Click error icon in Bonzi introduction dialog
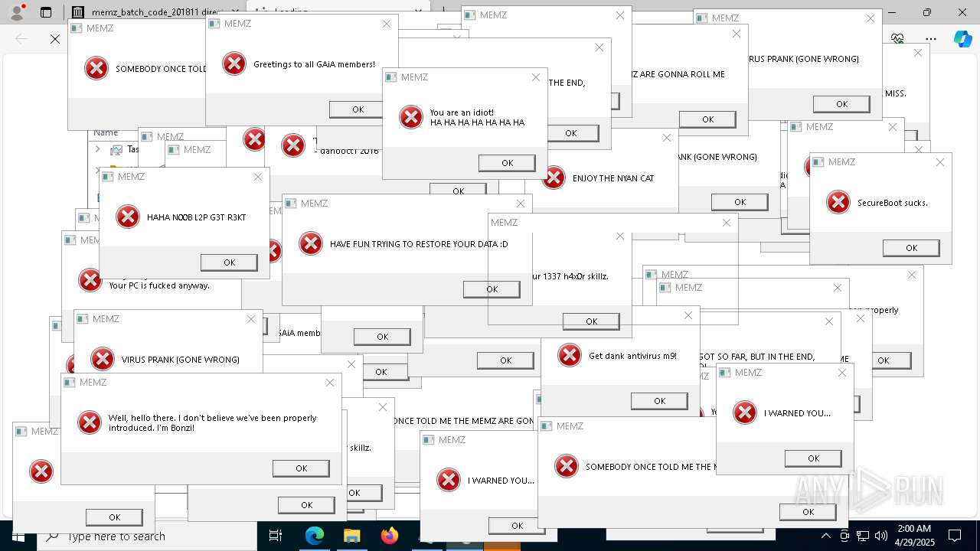 (90, 422)
